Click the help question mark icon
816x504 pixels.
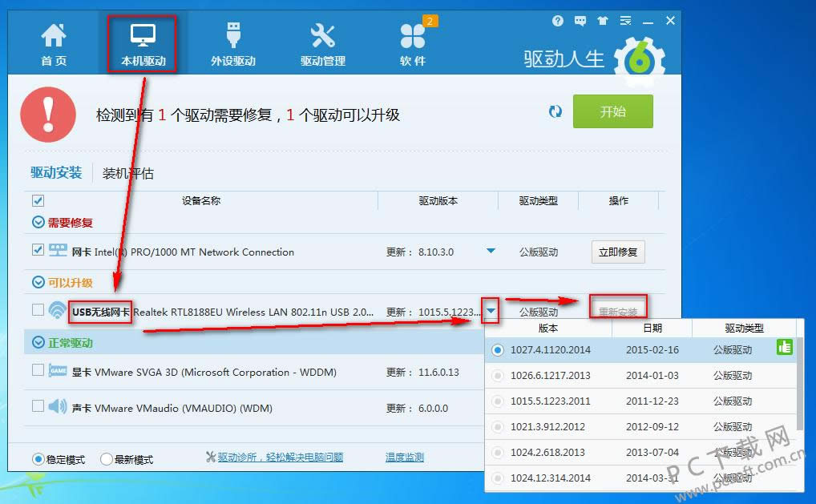(557, 21)
